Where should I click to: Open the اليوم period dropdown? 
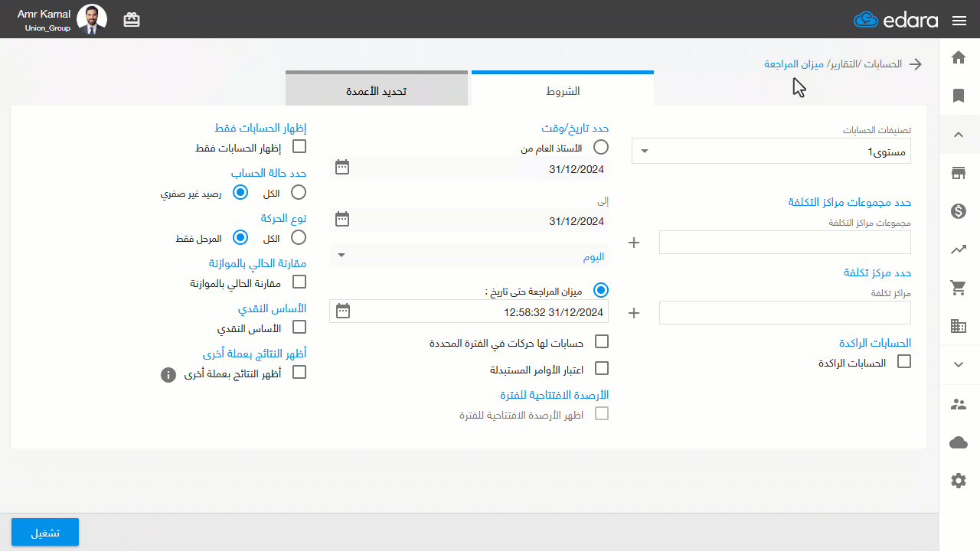click(x=469, y=256)
